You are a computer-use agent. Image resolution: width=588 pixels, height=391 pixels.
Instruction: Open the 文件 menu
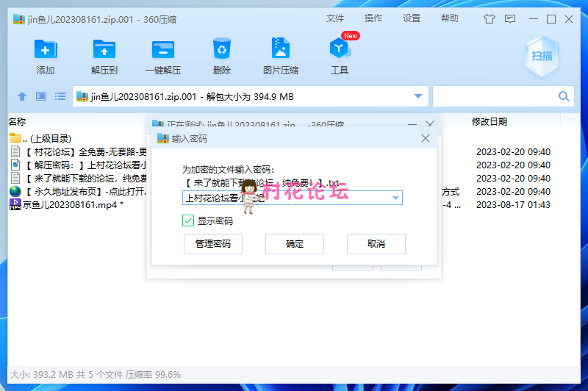[x=335, y=18]
